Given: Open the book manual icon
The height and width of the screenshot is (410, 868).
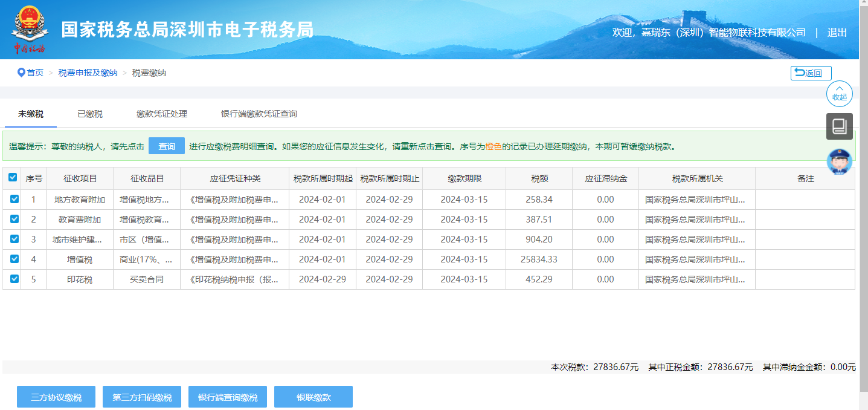Looking at the screenshot, I should tap(839, 126).
